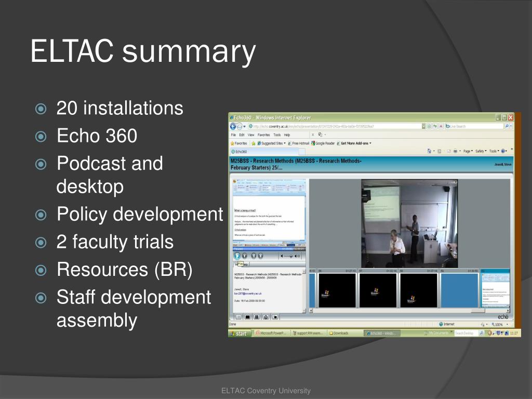532x399 pixels.
Task: Jump to next scene in Echo360 player
Action: coord(261,256)
